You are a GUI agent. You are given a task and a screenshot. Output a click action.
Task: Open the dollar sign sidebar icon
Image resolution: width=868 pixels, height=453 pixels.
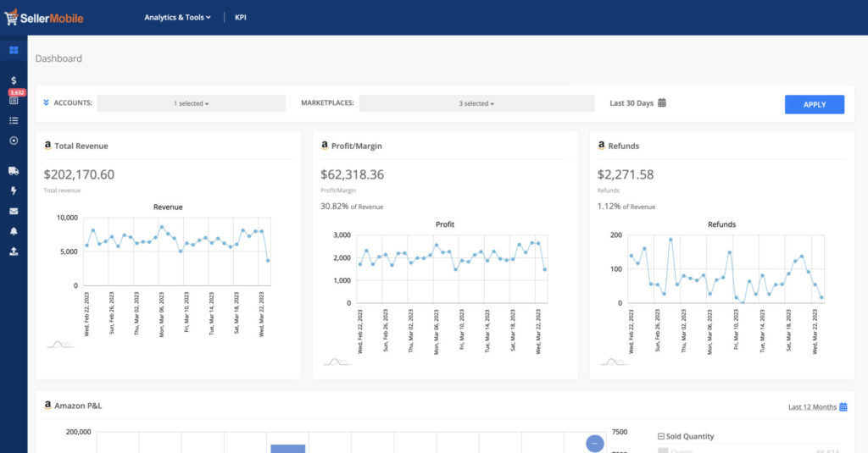(14, 80)
